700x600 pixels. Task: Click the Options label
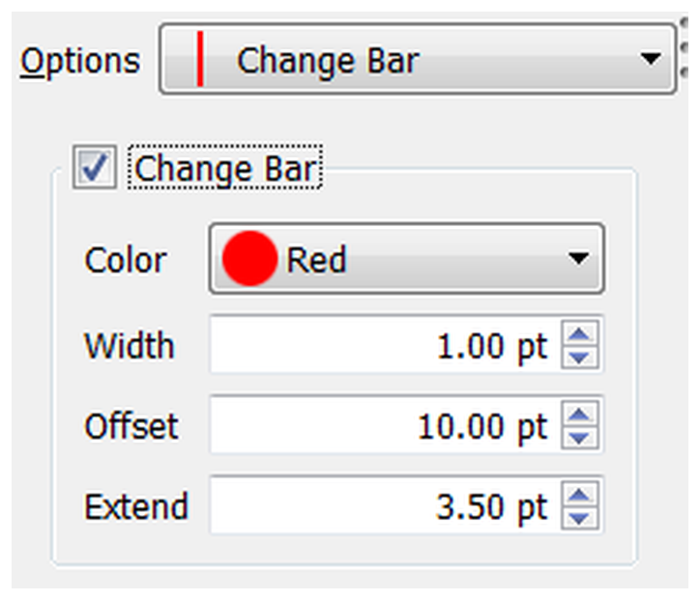(80, 63)
